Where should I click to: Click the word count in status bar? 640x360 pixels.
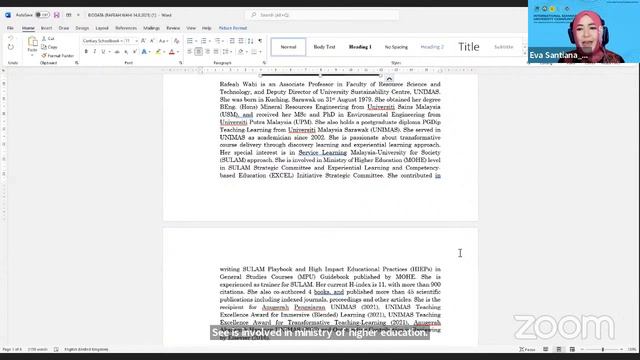pyautogui.click(x=37, y=349)
